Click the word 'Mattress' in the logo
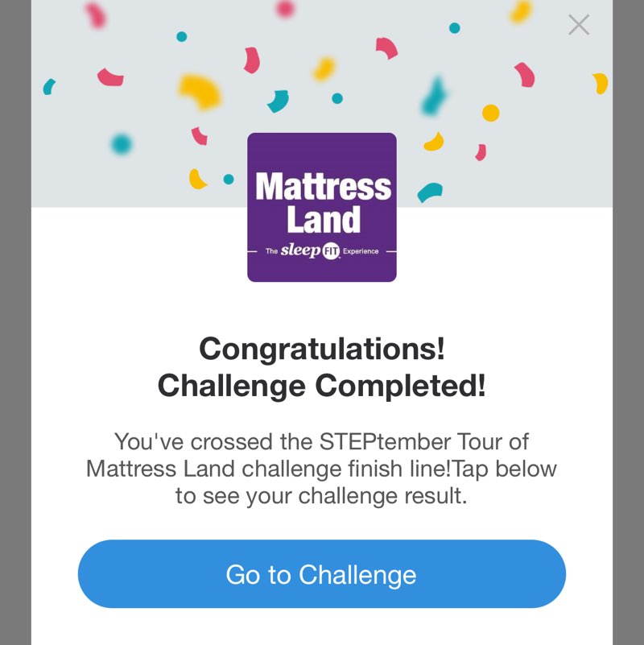Image resolution: width=644 pixels, height=645 pixels. click(x=323, y=187)
